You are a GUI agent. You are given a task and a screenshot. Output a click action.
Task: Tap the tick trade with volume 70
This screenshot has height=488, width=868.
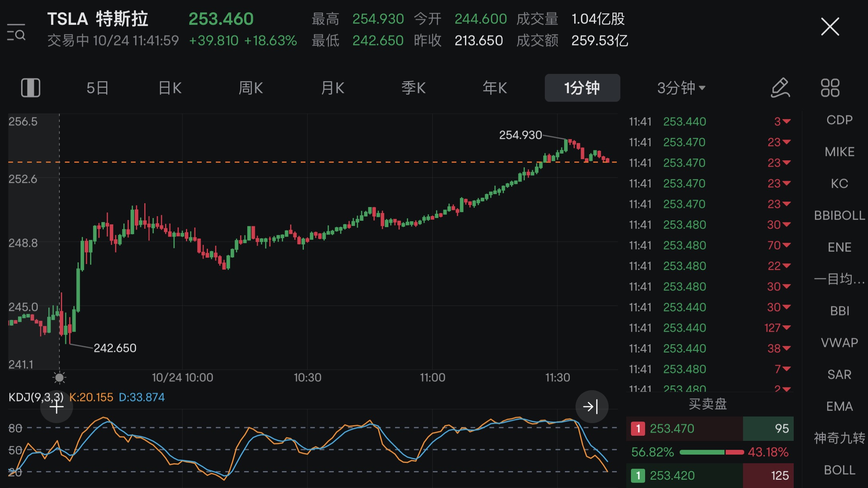click(710, 245)
